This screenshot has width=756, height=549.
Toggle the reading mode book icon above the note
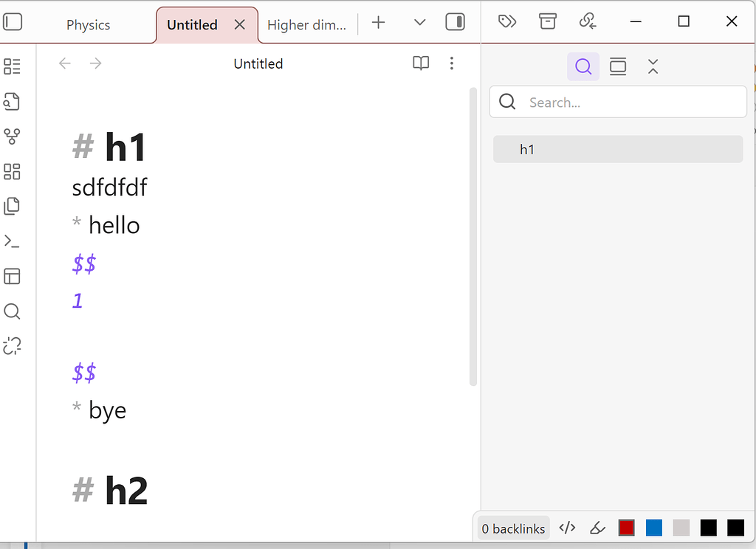[420, 63]
